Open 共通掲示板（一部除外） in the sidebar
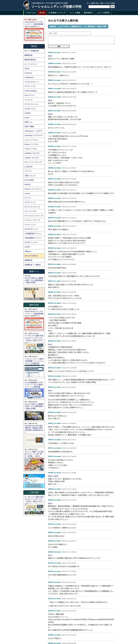Screen dimensions: 138x644 [34, 265]
